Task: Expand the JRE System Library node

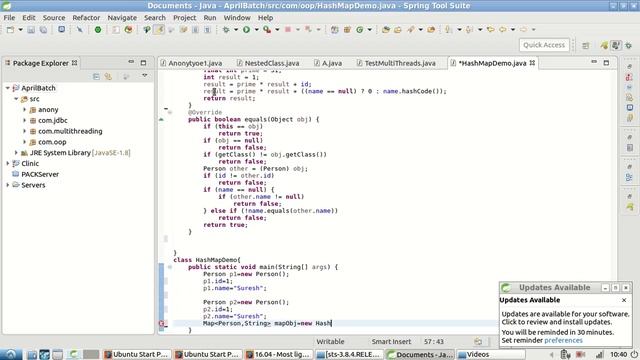Action: click(x=16, y=153)
